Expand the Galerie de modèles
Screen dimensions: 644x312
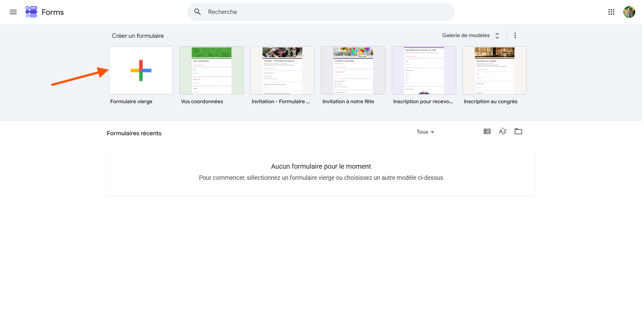[471, 35]
